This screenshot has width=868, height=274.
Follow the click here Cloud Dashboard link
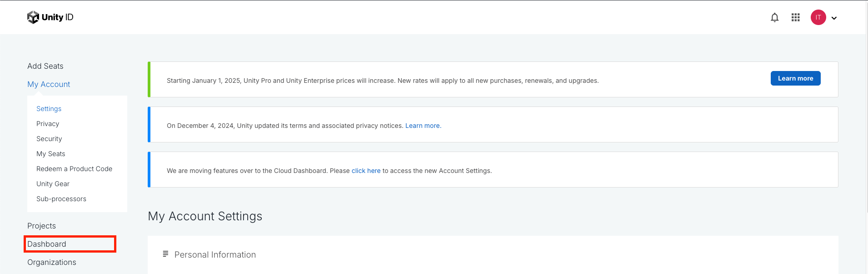[x=366, y=171]
